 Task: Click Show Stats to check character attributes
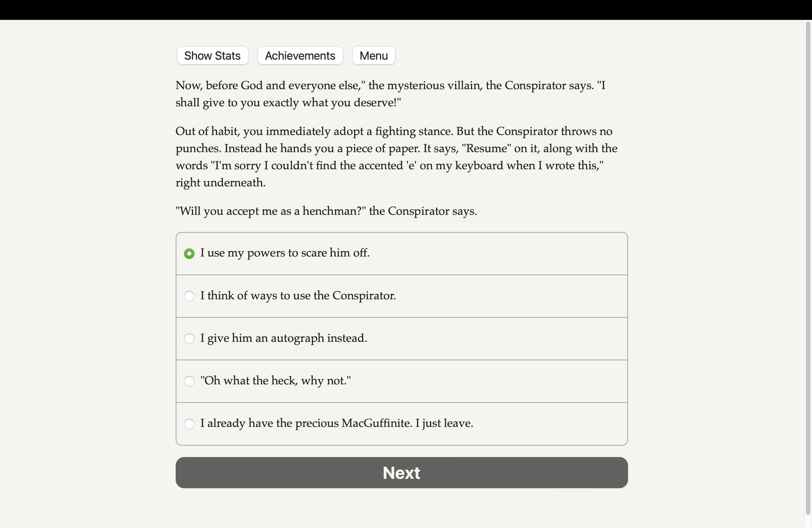pyautogui.click(x=212, y=55)
